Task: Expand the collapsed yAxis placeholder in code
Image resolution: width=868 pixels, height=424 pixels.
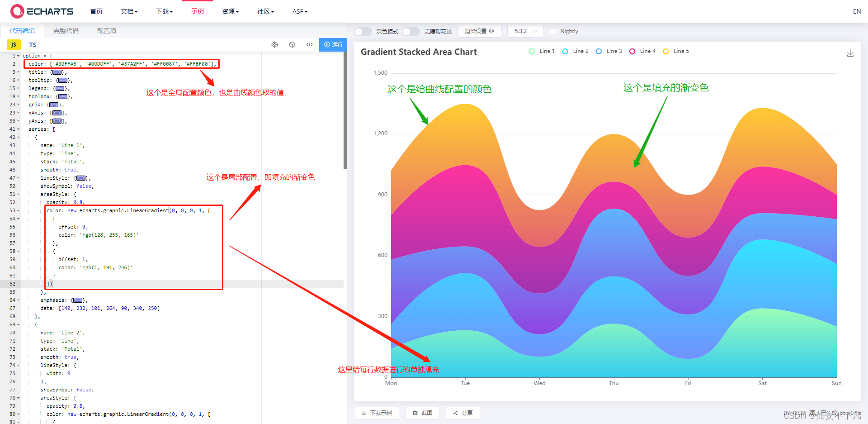Action: (57, 121)
